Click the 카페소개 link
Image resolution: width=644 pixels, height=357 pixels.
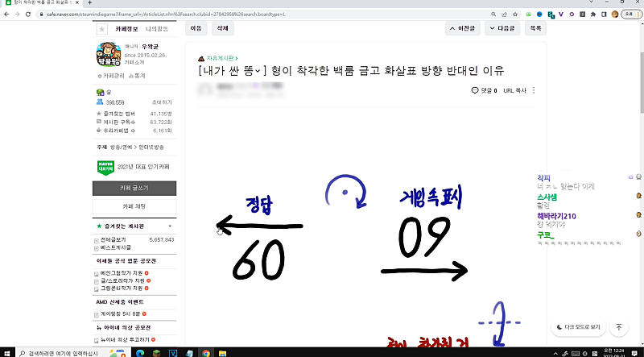tap(133, 61)
